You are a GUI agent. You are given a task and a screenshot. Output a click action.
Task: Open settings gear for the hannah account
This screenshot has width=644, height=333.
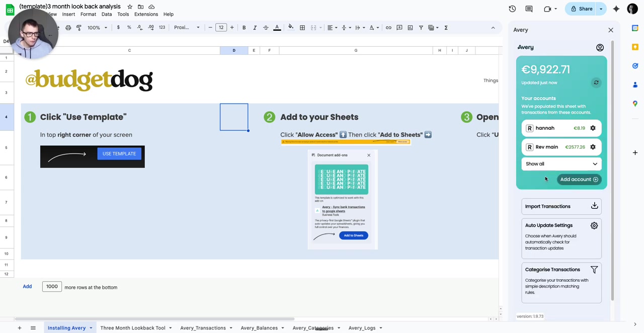pos(593,128)
